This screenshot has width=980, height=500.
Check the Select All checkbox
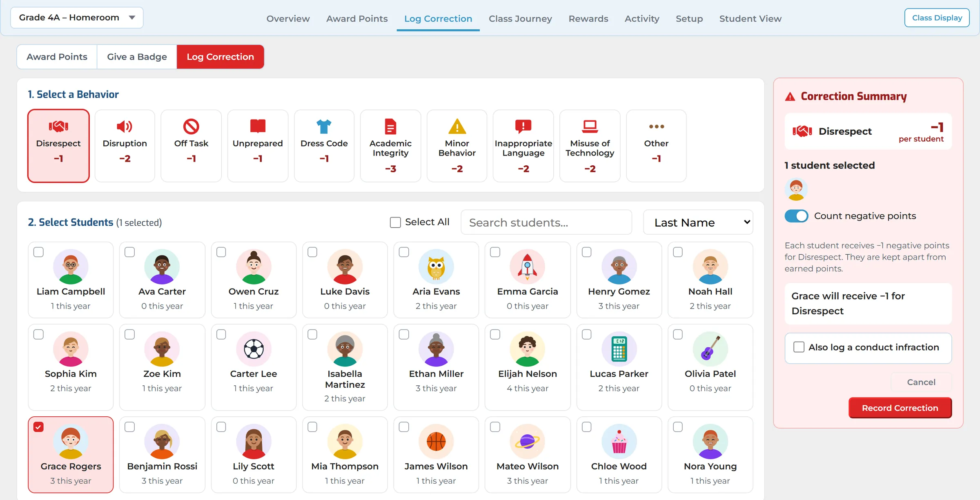395,222
